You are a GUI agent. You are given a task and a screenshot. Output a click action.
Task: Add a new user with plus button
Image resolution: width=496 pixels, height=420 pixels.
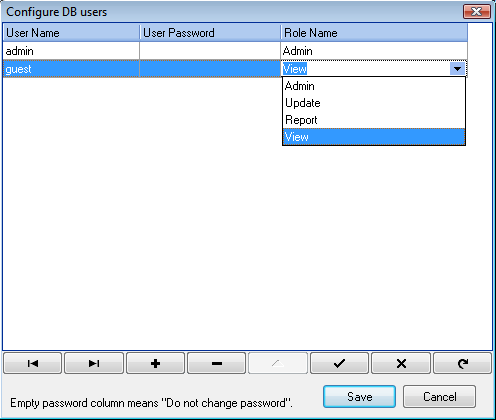click(x=155, y=363)
